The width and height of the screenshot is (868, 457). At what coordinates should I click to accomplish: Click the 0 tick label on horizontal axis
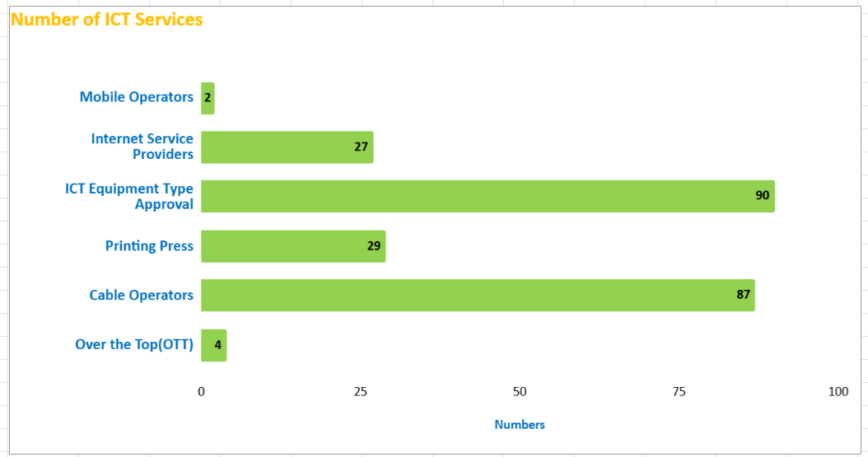(x=201, y=392)
